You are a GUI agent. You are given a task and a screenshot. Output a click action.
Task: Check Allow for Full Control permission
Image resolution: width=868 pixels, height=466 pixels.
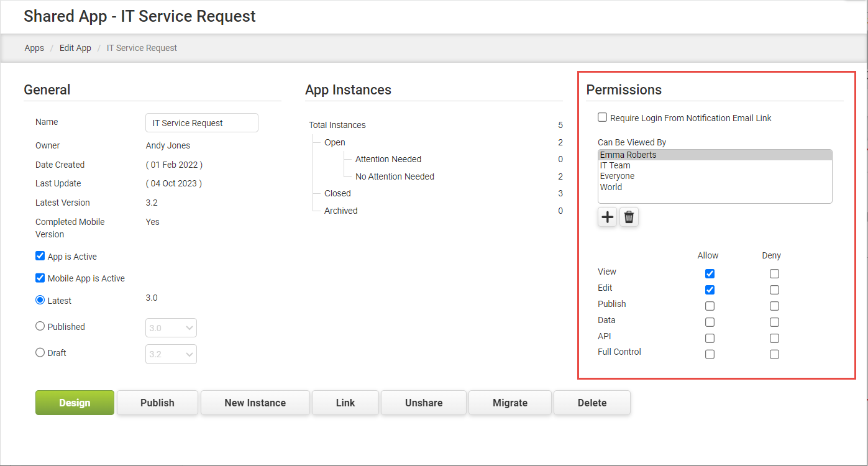point(710,354)
